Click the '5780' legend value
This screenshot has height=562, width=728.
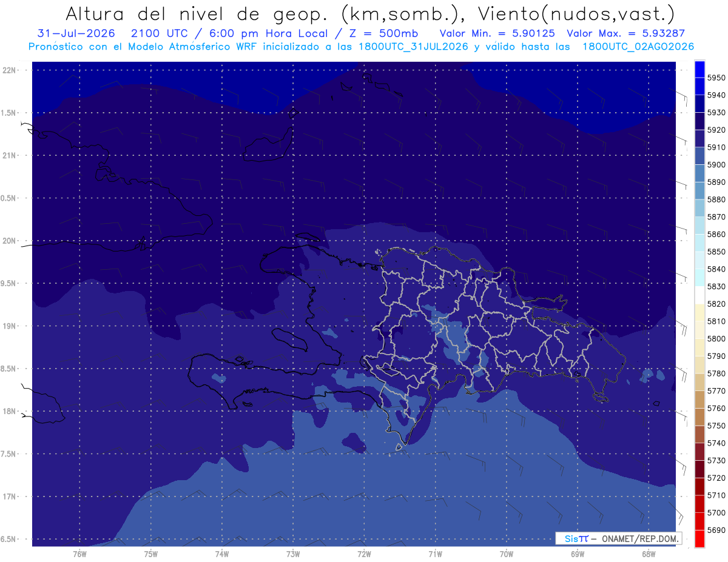pos(716,373)
